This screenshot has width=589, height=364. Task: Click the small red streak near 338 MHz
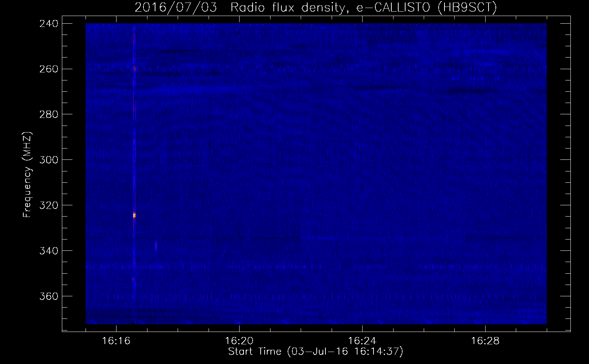(x=156, y=246)
